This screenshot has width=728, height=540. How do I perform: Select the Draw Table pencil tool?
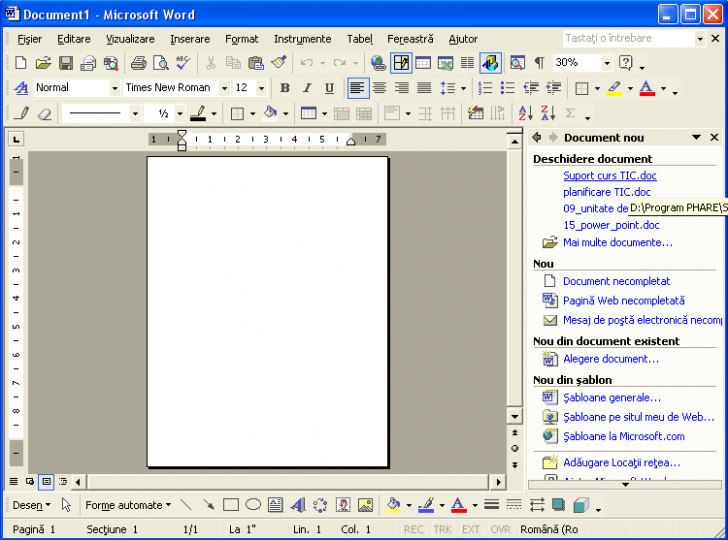22,113
